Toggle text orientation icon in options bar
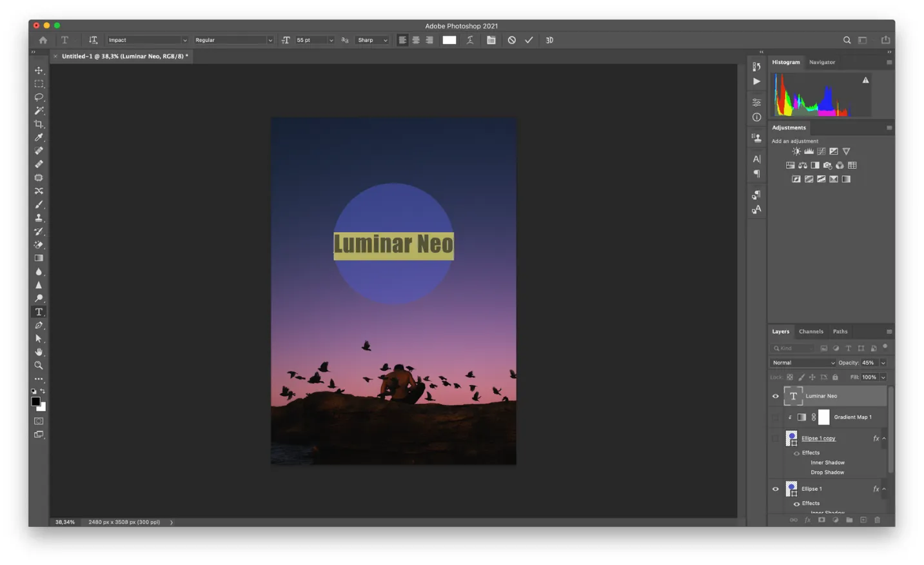This screenshot has width=924, height=565. 93,40
